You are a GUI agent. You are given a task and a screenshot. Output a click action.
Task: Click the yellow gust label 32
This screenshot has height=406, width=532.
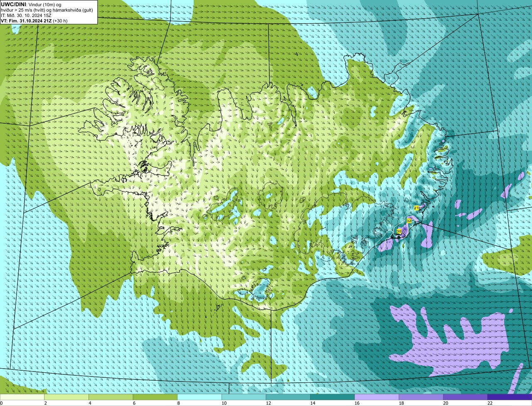pos(409,221)
